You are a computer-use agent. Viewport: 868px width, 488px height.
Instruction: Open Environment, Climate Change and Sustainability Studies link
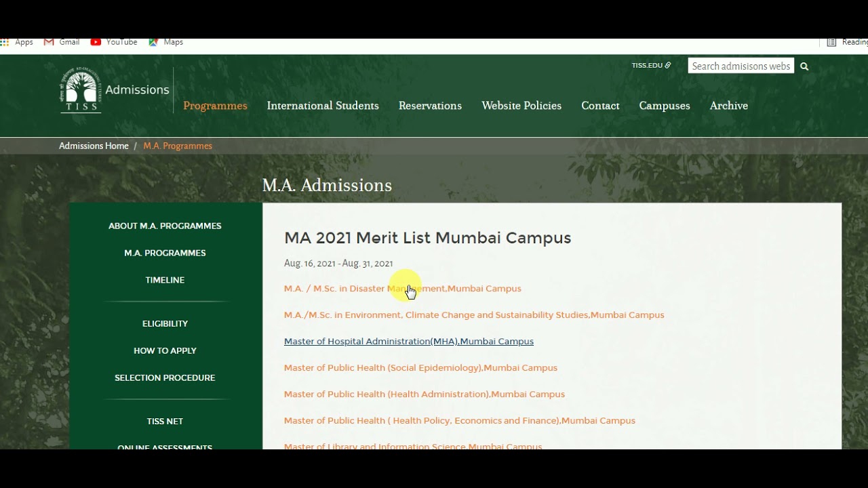(x=474, y=315)
